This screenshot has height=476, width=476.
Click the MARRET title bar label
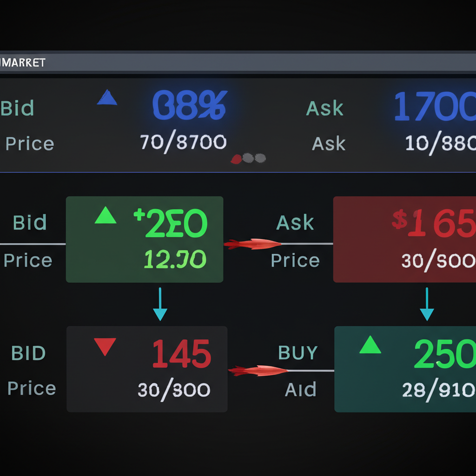[x=23, y=63]
